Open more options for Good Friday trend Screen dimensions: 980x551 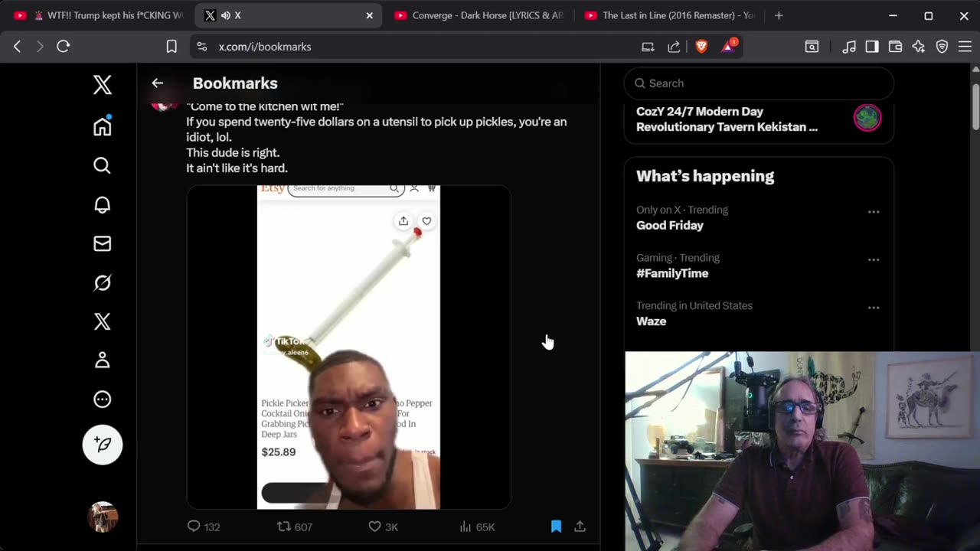pos(874,212)
